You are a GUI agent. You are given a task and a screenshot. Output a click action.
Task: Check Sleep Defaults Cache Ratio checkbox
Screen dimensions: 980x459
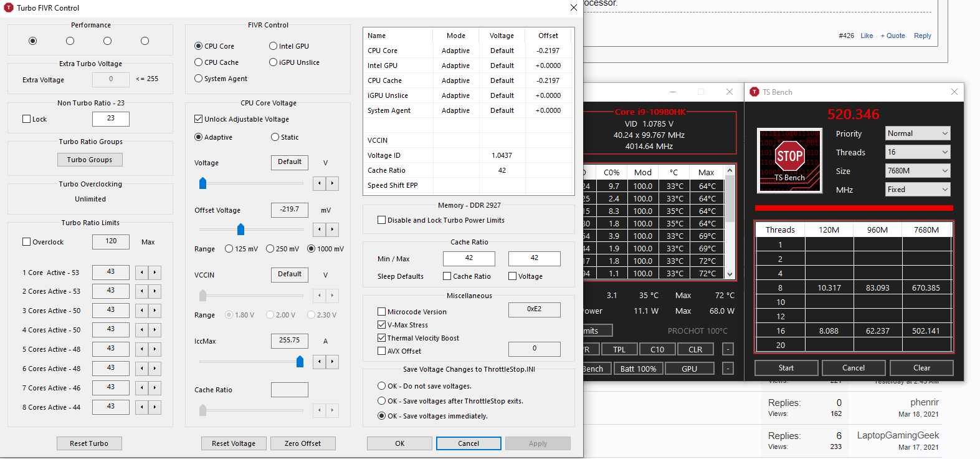tap(467, 276)
